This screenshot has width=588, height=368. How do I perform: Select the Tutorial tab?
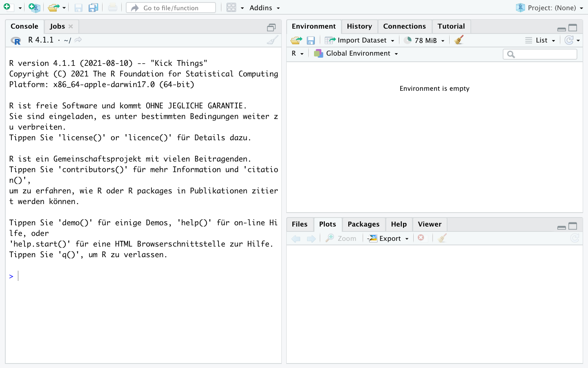coord(451,26)
